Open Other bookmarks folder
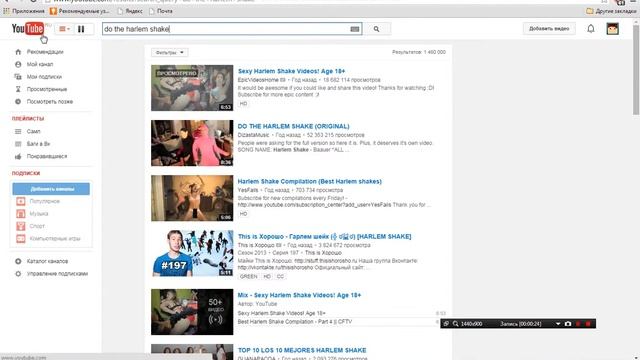This screenshot has height=360, width=640. [611, 11]
